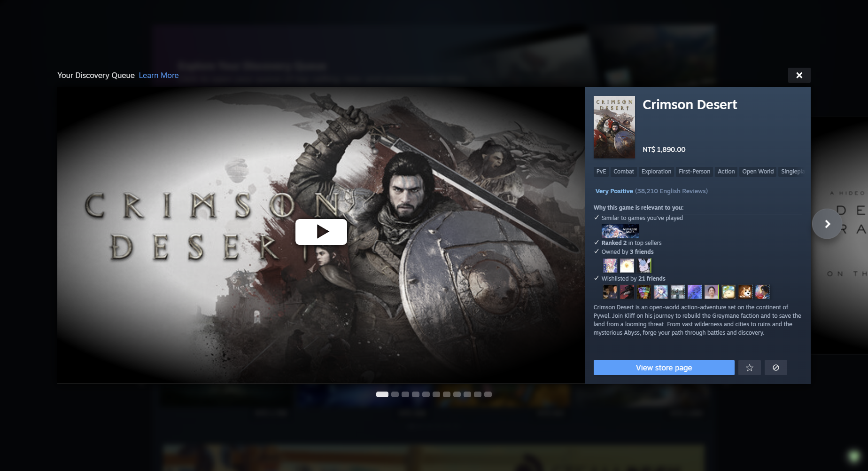This screenshot has height=471, width=868.
Task: Click the NT$ 1,890.00 price
Action: (664, 149)
